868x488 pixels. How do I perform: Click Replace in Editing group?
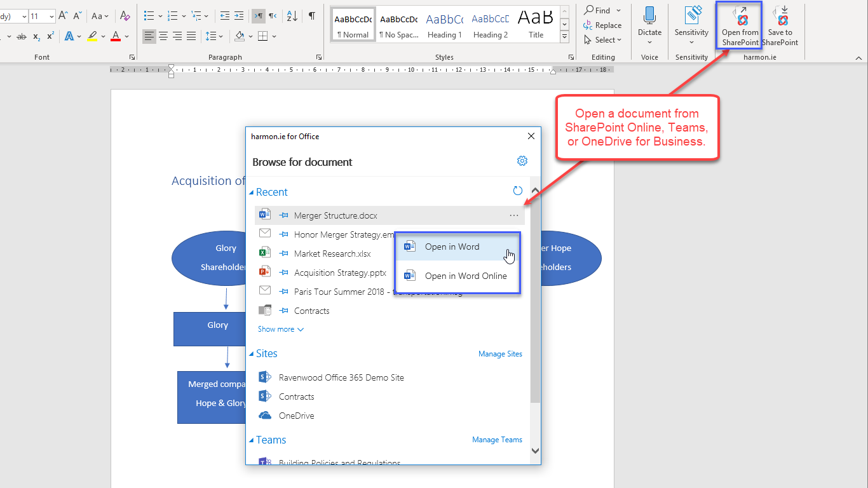(602, 25)
